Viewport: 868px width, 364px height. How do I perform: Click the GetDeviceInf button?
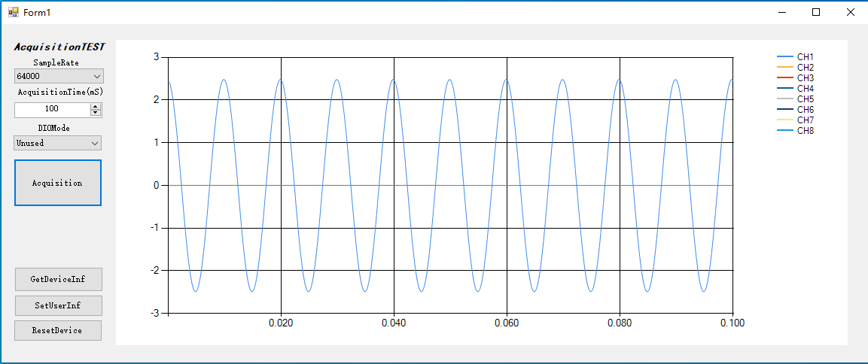[x=58, y=279]
